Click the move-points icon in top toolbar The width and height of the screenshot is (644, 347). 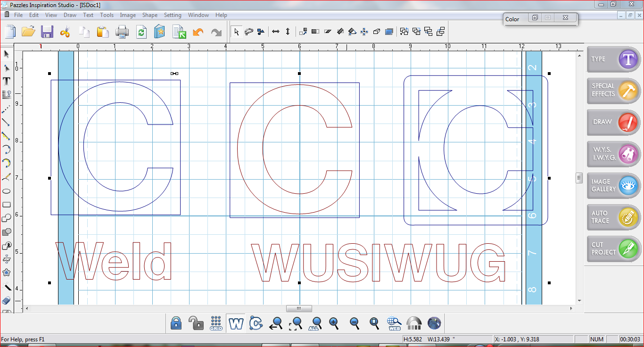(x=364, y=32)
